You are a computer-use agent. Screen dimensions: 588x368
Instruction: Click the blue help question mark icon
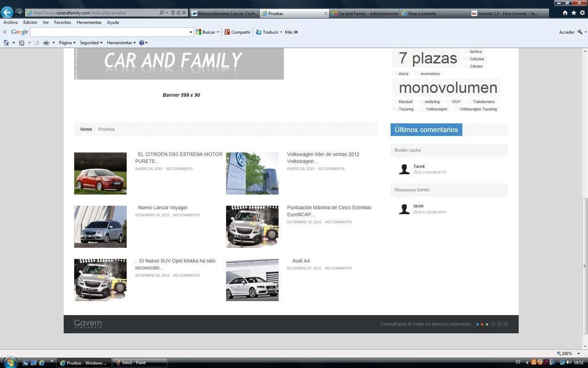coord(141,43)
